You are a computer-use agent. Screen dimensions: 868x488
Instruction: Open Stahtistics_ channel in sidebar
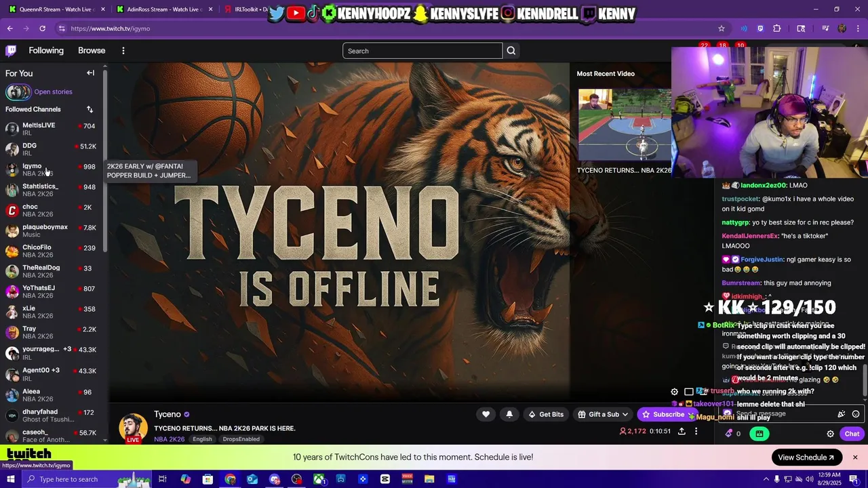click(x=51, y=190)
